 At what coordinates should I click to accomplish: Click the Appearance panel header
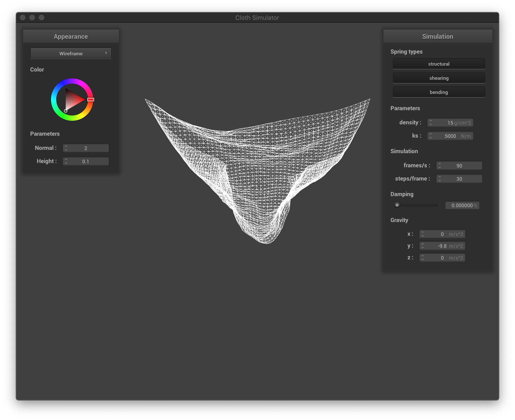71,37
